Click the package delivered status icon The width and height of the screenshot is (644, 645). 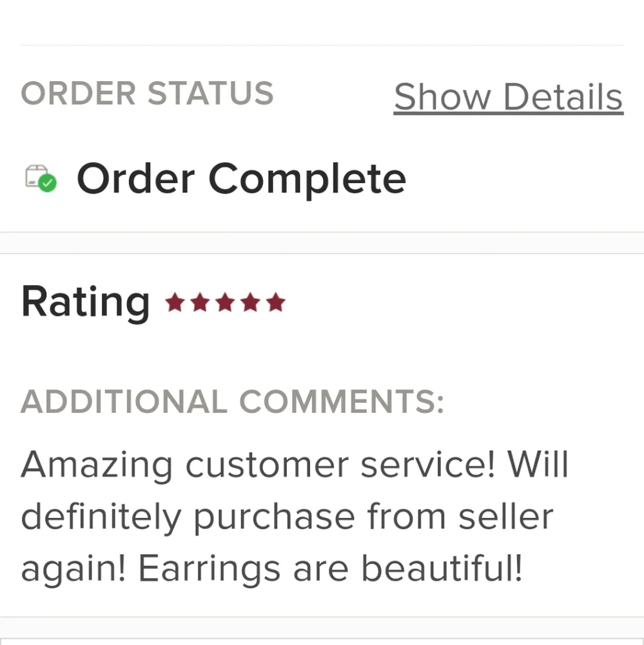tap(41, 178)
